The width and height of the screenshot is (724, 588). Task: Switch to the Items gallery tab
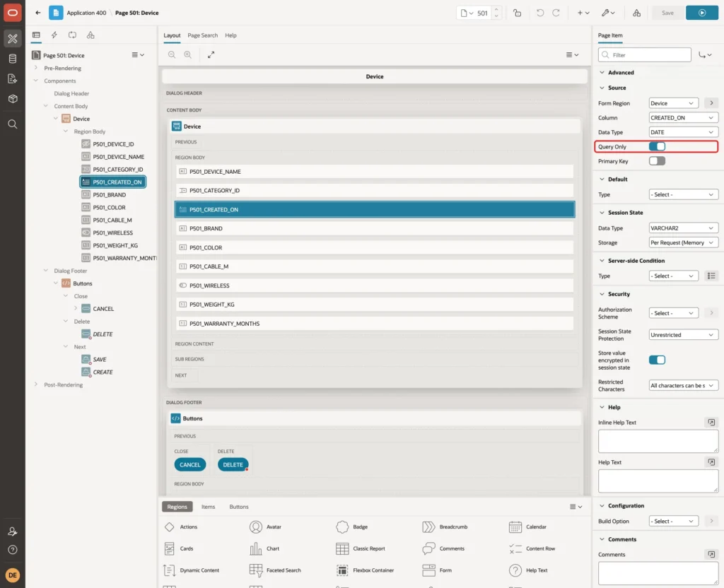tap(209, 507)
